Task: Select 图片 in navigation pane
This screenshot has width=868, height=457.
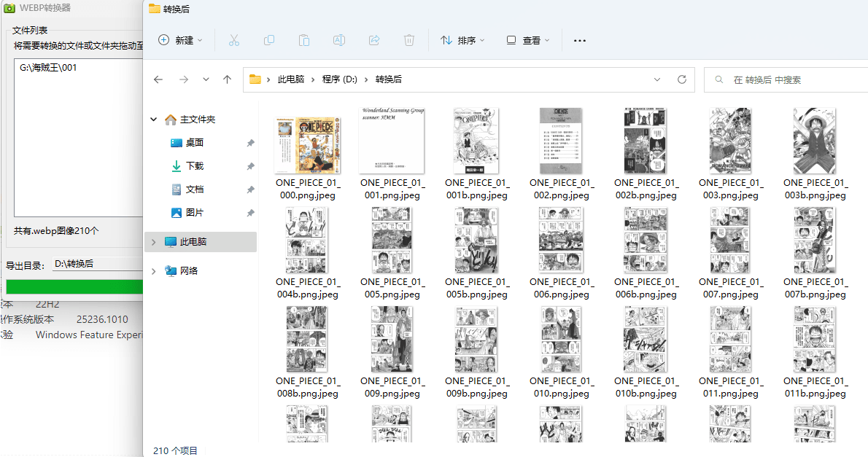Action: coord(194,212)
